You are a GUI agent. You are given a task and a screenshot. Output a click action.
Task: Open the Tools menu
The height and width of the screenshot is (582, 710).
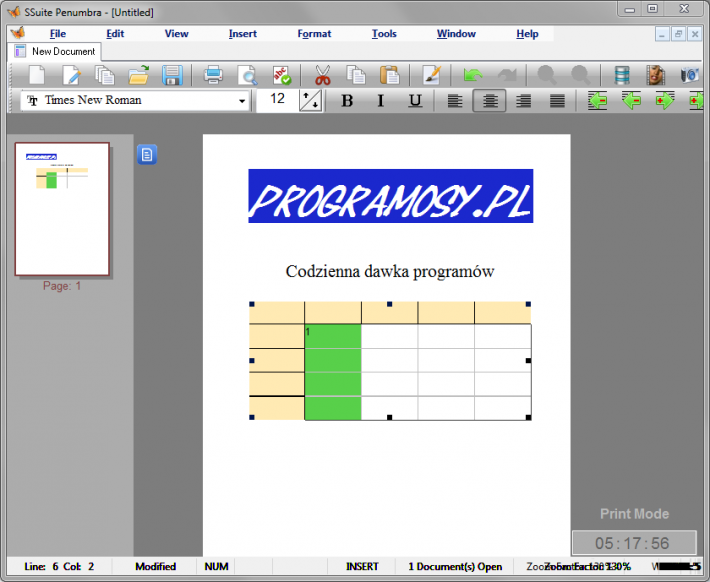384,34
